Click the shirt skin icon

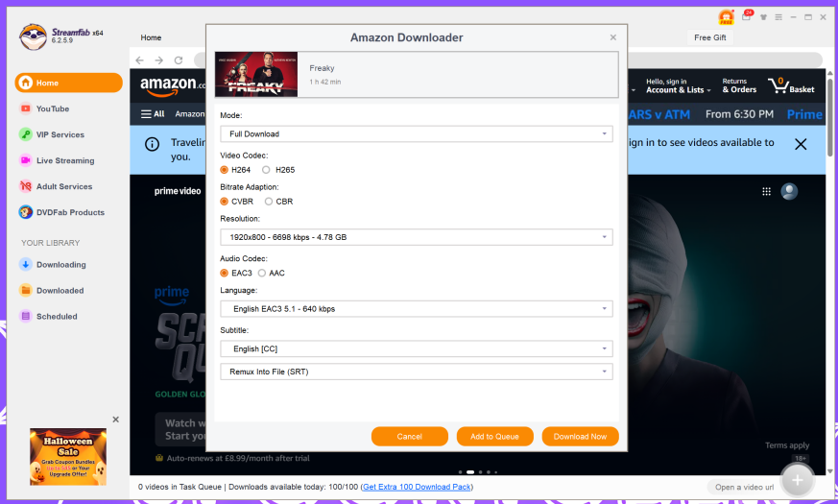[763, 17]
